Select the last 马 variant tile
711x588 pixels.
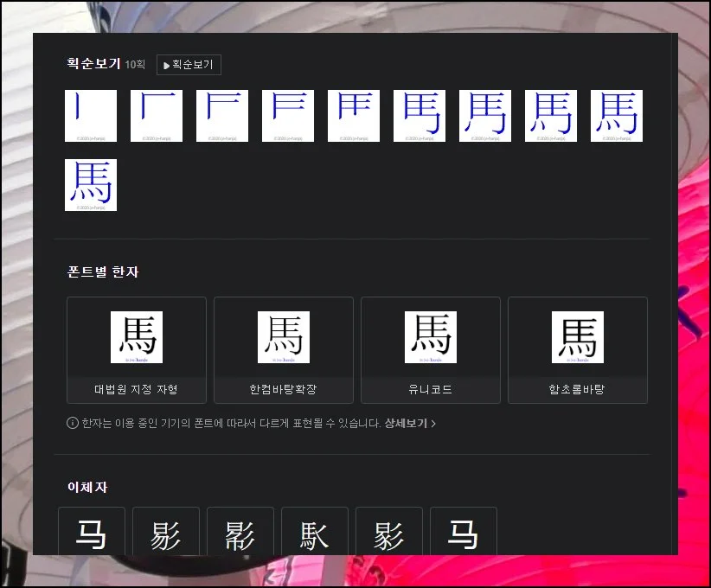[464, 534]
